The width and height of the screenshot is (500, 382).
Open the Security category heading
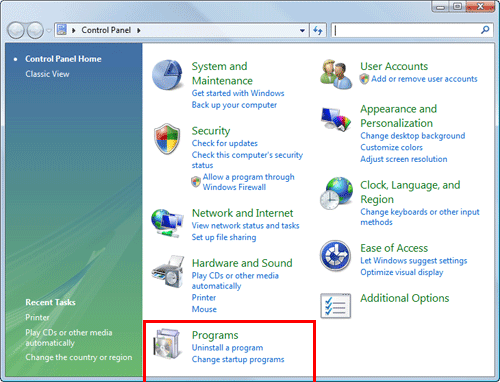(211, 131)
